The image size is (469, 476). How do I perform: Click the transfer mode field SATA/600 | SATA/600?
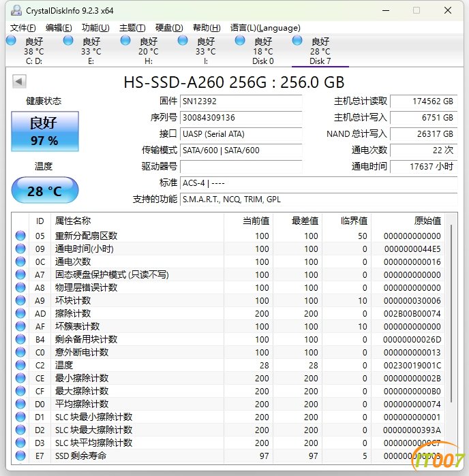241,150
